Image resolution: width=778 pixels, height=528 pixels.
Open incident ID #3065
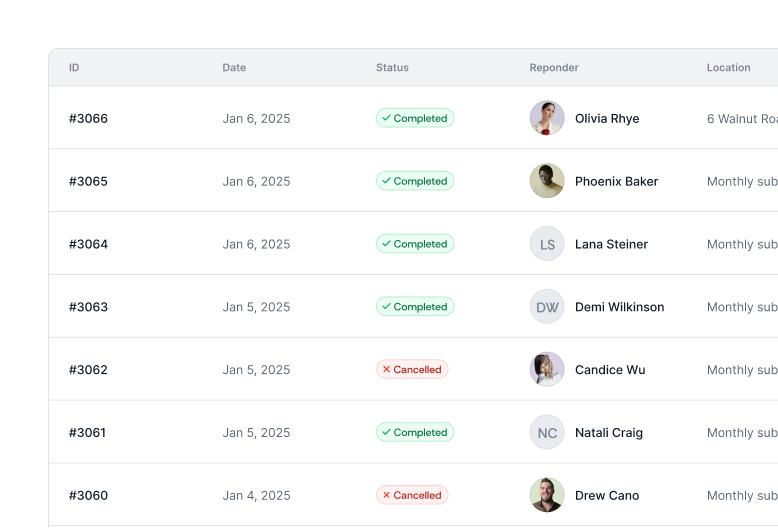coord(88,181)
